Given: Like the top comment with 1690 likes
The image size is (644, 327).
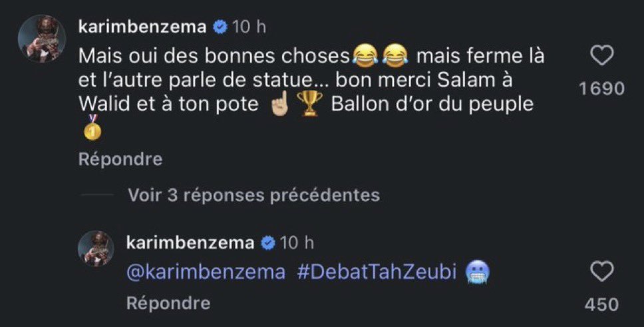Looking at the screenshot, I should click(601, 57).
